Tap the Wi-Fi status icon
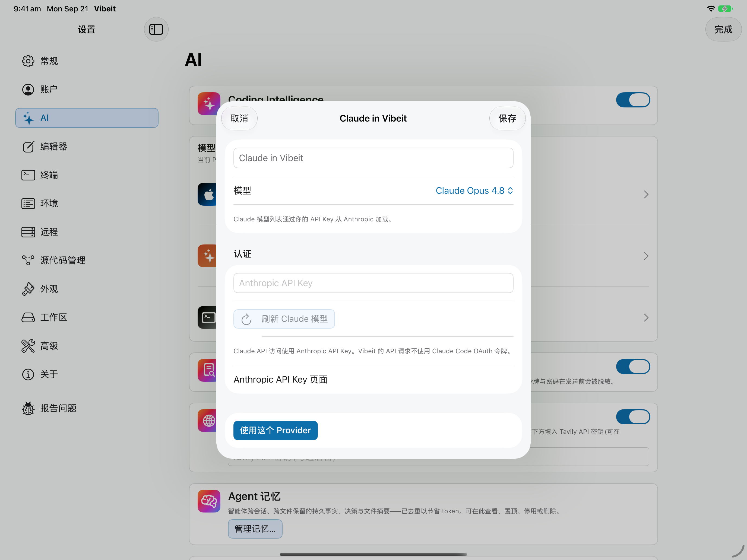The image size is (747, 560). [711, 8]
